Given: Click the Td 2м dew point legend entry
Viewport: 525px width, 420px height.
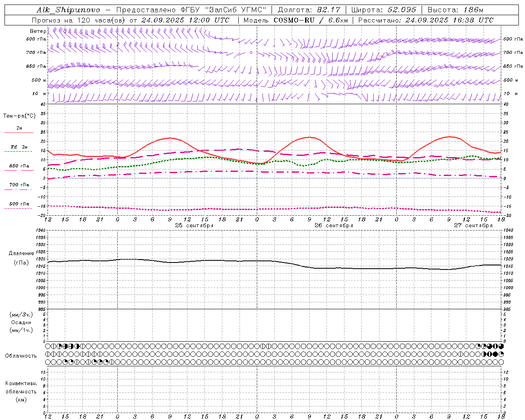Looking at the screenshot, I should [x=19, y=147].
